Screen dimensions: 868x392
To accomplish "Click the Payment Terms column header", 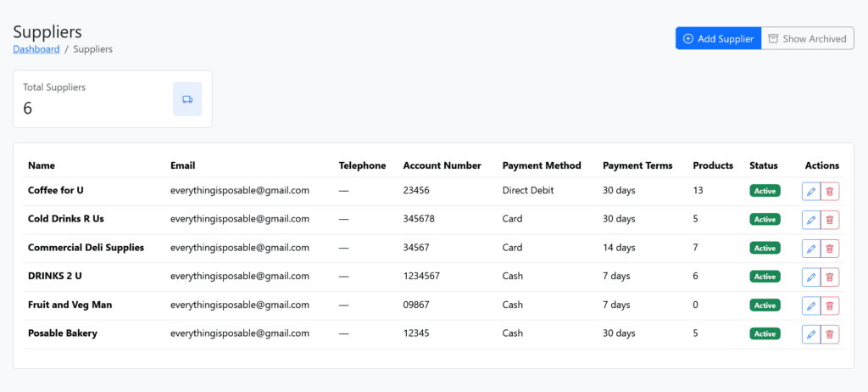I will [637, 165].
